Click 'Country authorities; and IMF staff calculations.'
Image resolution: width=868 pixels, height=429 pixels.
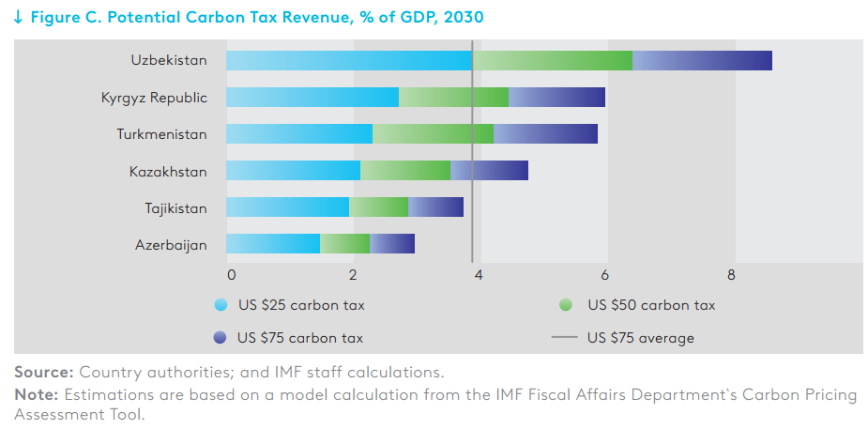pyautogui.click(x=262, y=372)
